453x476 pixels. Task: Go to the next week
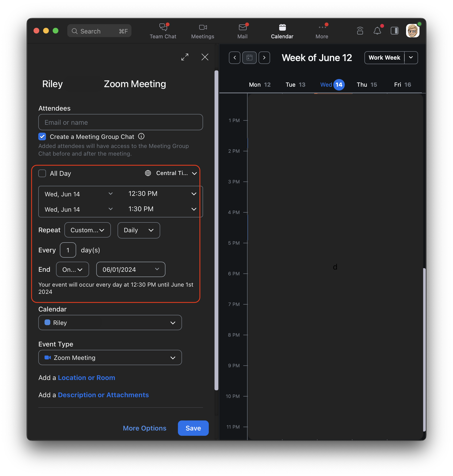point(264,58)
